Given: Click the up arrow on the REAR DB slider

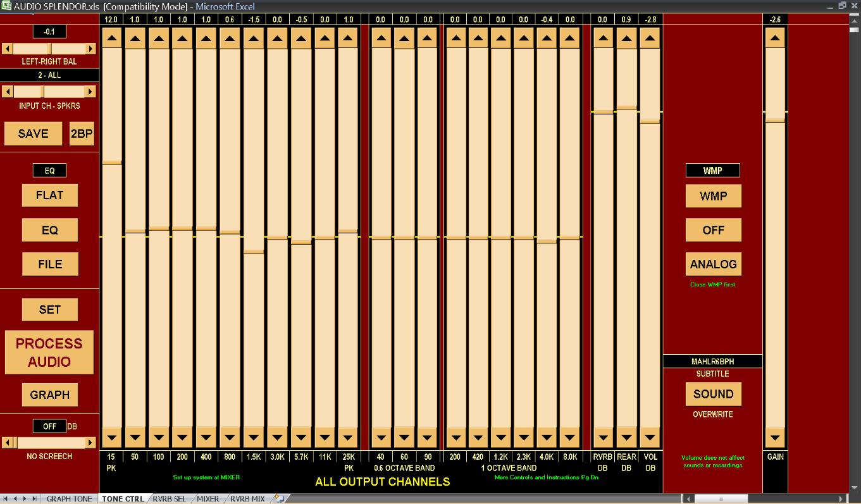Looking at the screenshot, I should [626, 39].
